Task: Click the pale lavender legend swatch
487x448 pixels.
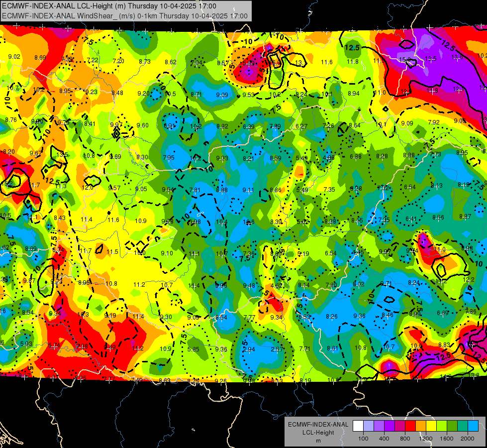Action: (368, 426)
